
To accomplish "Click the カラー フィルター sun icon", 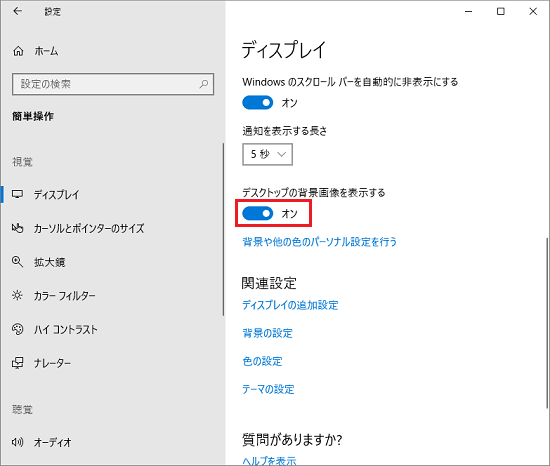I will coord(18,295).
